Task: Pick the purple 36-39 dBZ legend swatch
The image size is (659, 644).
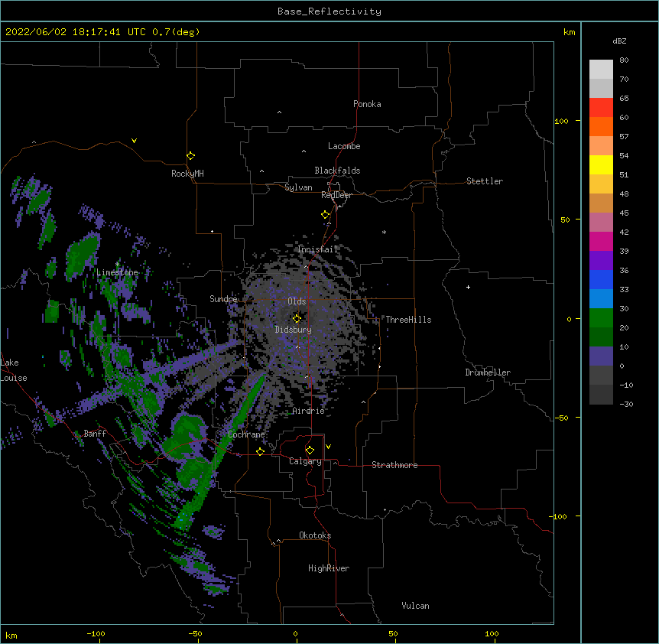Action: click(601, 261)
